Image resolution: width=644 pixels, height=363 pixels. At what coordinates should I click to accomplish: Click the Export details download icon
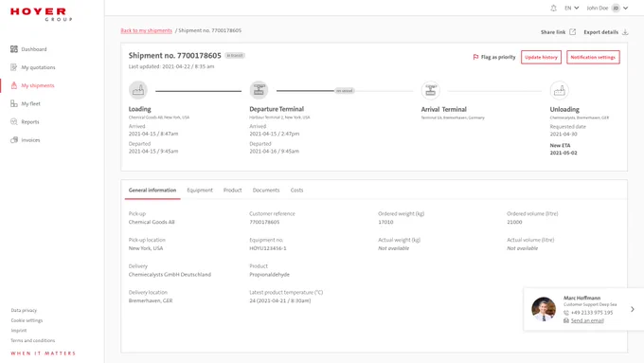pyautogui.click(x=625, y=31)
